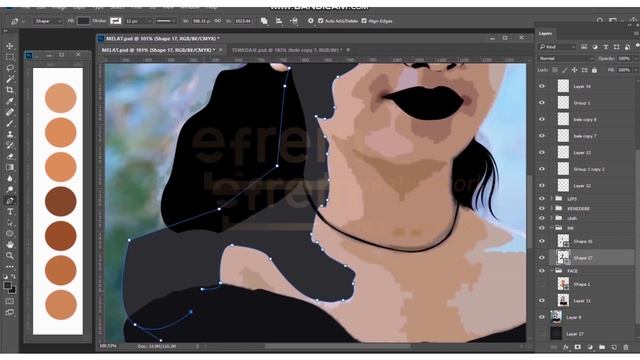This screenshot has height=360, width=640.
Task: Select the Rectangular Marquee tool
Action: point(10,57)
